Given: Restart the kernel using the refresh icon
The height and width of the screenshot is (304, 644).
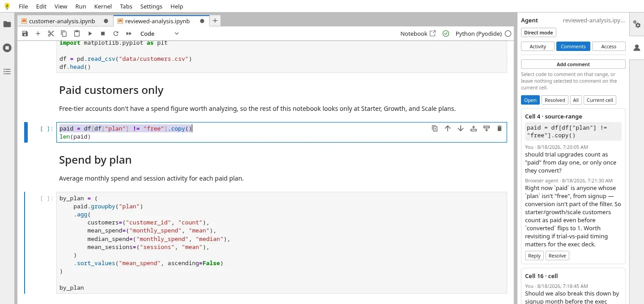Looking at the screenshot, I should (x=116, y=34).
